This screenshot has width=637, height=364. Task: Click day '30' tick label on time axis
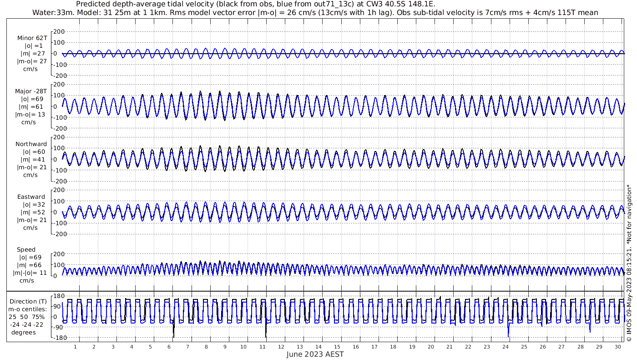pyautogui.click(x=617, y=347)
